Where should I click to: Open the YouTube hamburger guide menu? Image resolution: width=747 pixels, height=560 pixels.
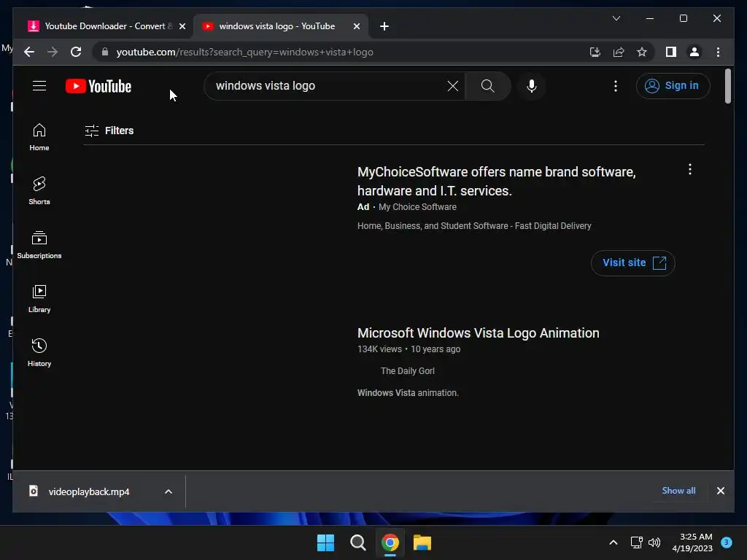pos(39,86)
